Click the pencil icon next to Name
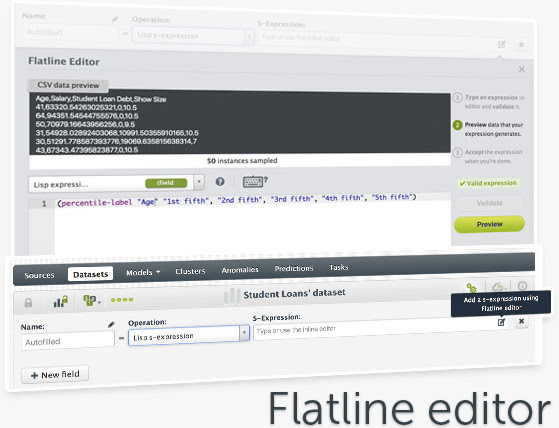This screenshot has height=428, width=559. coord(111,325)
